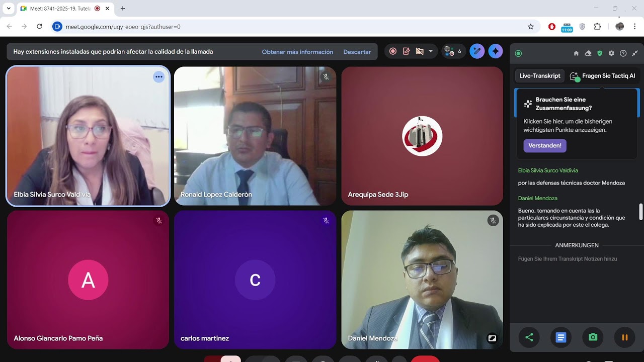This screenshot has width=644, height=362.
Task: Click the crossed-out grid icon in Meet toolbar
Action: click(x=420, y=51)
